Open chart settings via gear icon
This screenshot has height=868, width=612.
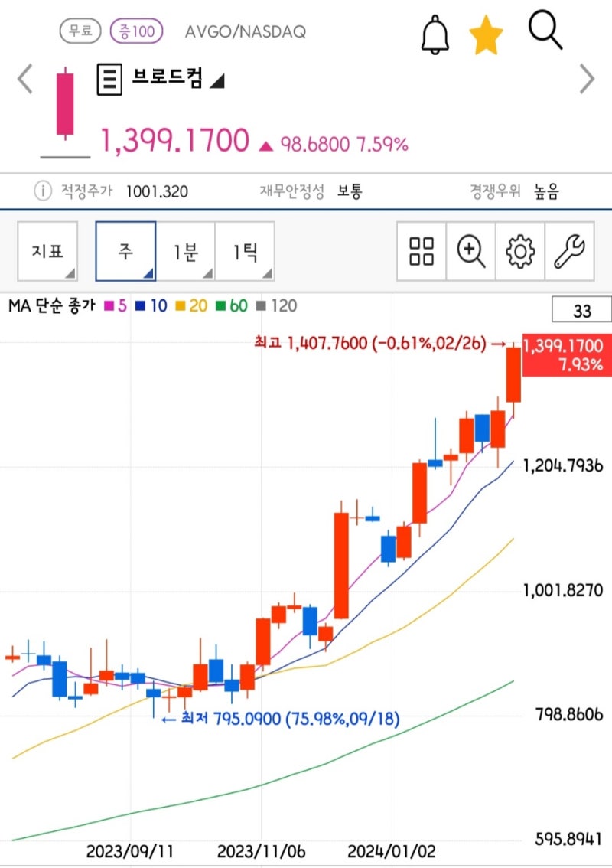pyautogui.click(x=519, y=251)
